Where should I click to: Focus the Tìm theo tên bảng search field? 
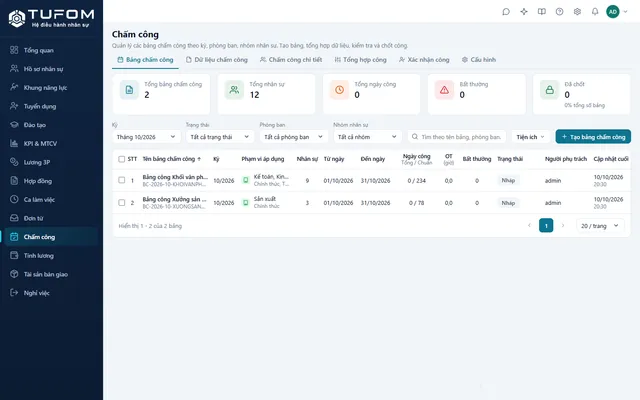pos(457,137)
